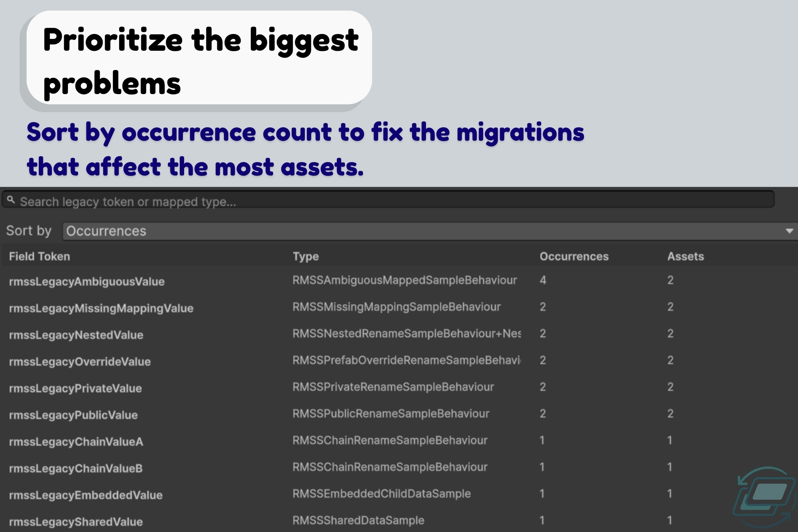Select the rmssLegacyNestedValue row

pyautogui.click(x=76, y=335)
